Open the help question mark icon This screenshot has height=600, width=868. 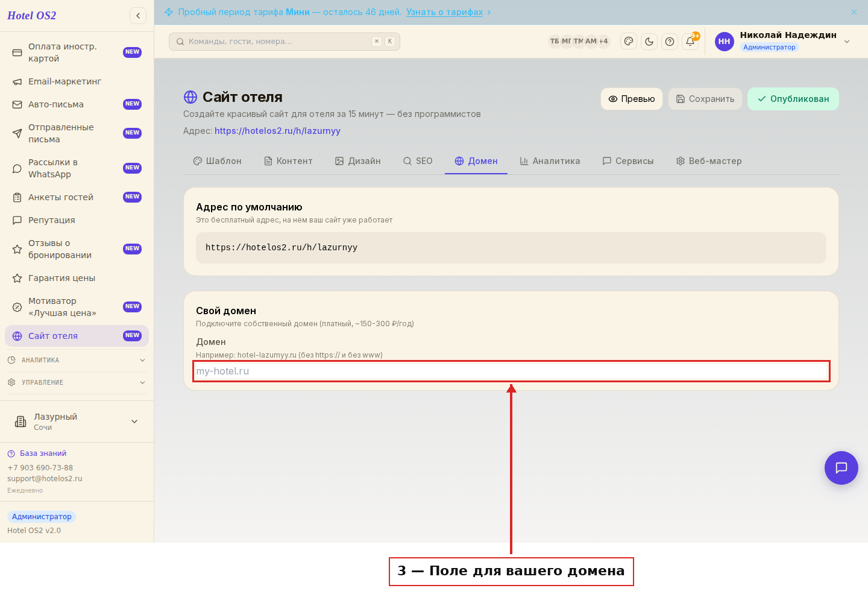click(670, 42)
